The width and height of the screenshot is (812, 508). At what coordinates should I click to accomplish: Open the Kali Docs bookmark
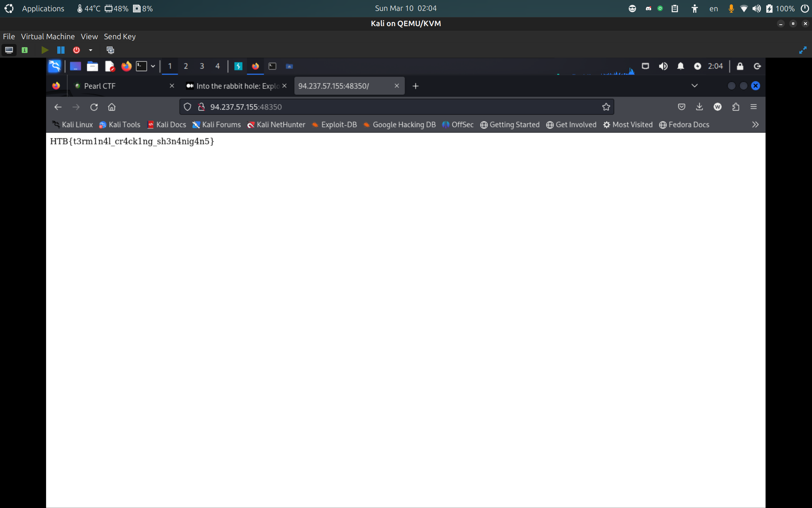click(x=167, y=125)
